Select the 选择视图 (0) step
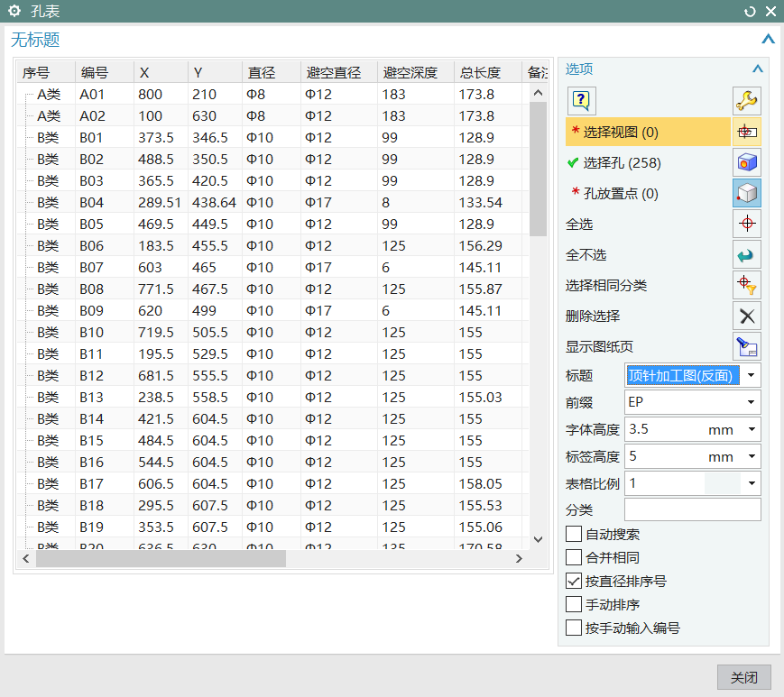Viewport: 784px width, 697px height. coord(648,132)
